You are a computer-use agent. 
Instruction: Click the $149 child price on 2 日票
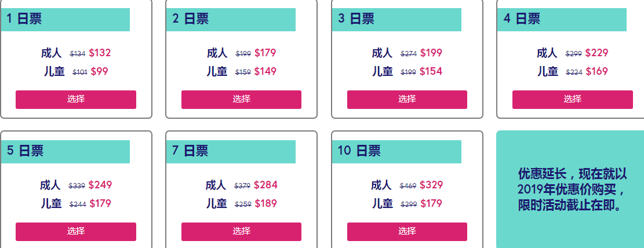tap(265, 72)
